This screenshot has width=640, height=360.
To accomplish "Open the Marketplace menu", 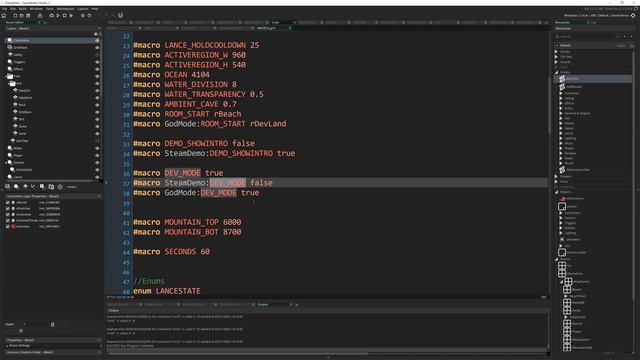I will 65,9.
